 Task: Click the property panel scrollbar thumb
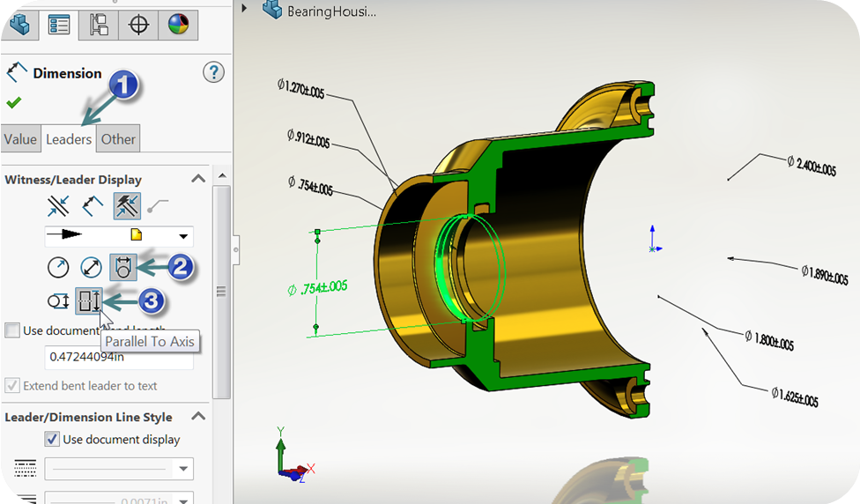(x=221, y=292)
